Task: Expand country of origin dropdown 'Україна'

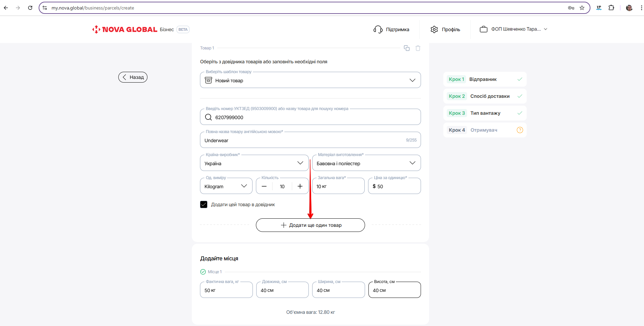Action: coord(254,163)
